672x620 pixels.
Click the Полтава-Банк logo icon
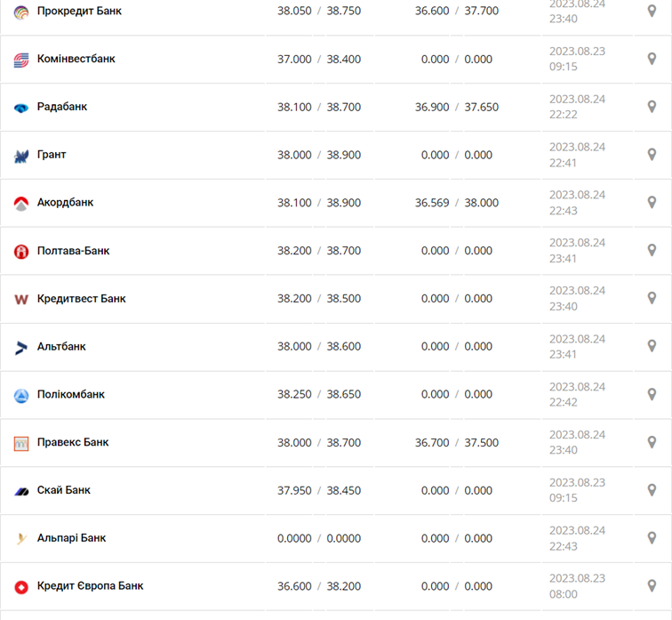point(21,252)
